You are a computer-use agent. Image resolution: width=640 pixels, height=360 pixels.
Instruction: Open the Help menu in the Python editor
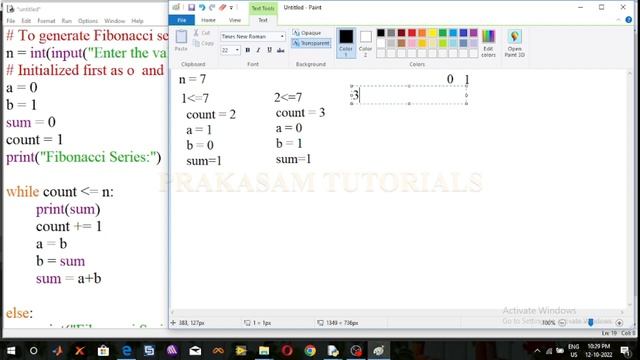click(137, 21)
